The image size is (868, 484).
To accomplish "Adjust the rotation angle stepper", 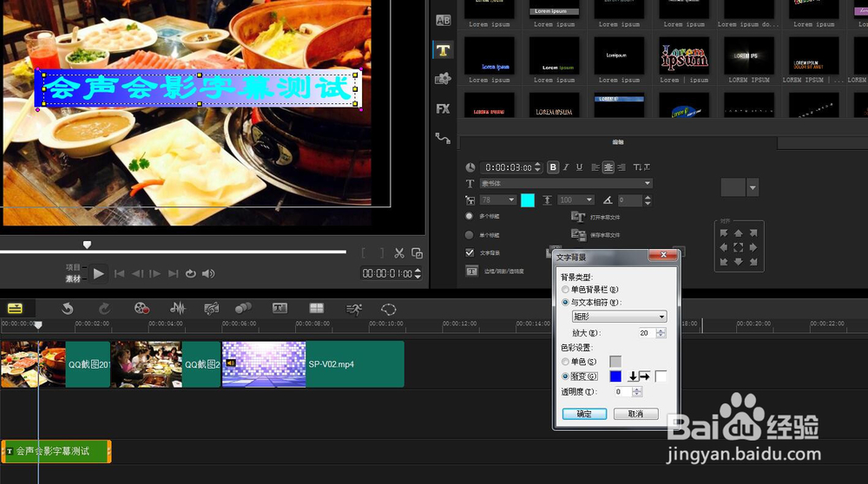I will pyautogui.click(x=648, y=199).
